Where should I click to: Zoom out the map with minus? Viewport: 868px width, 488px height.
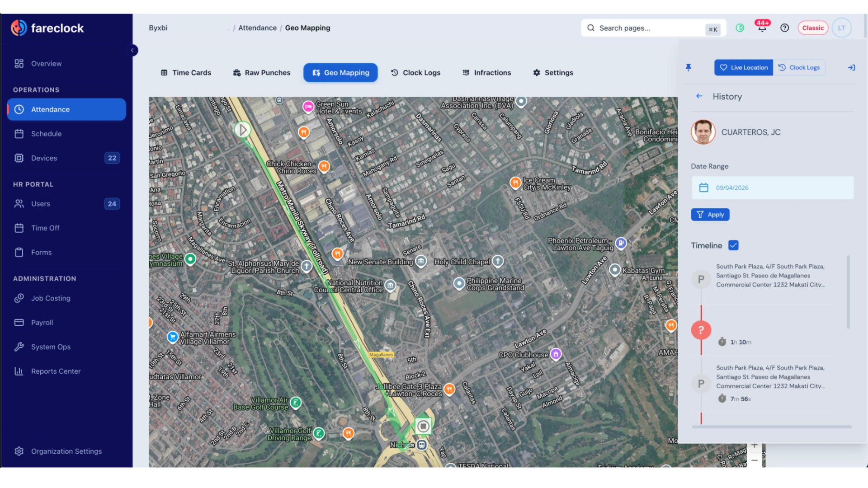pos(755,460)
